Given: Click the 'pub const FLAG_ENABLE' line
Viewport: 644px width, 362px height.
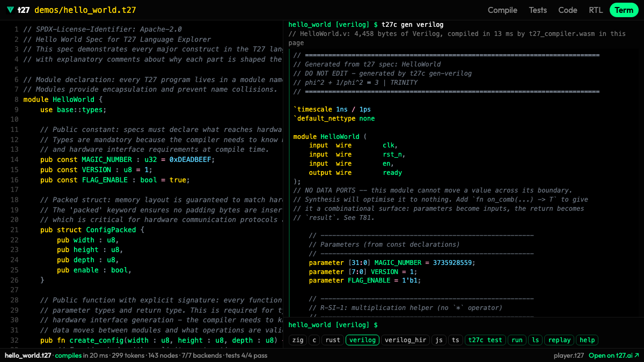Looking at the screenshot, I should point(115,180).
